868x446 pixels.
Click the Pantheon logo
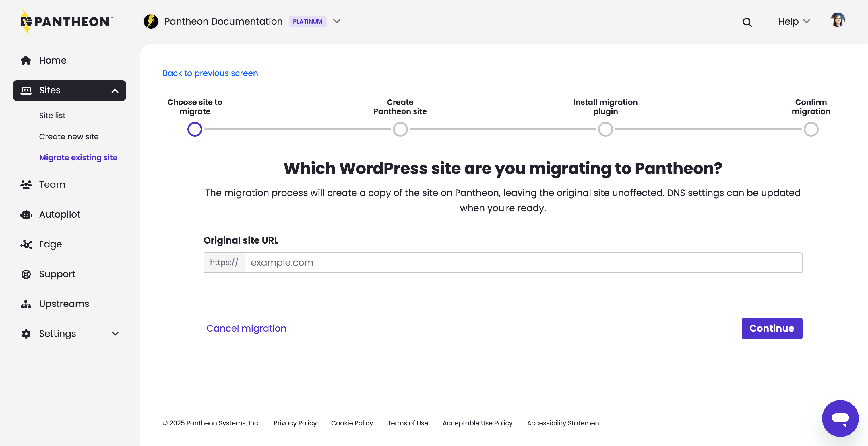click(x=66, y=21)
